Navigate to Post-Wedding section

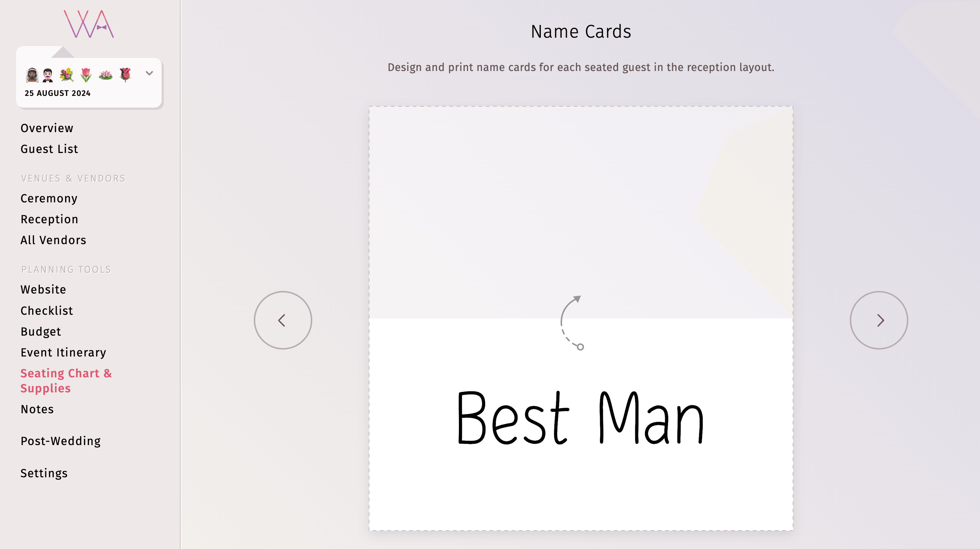60,441
